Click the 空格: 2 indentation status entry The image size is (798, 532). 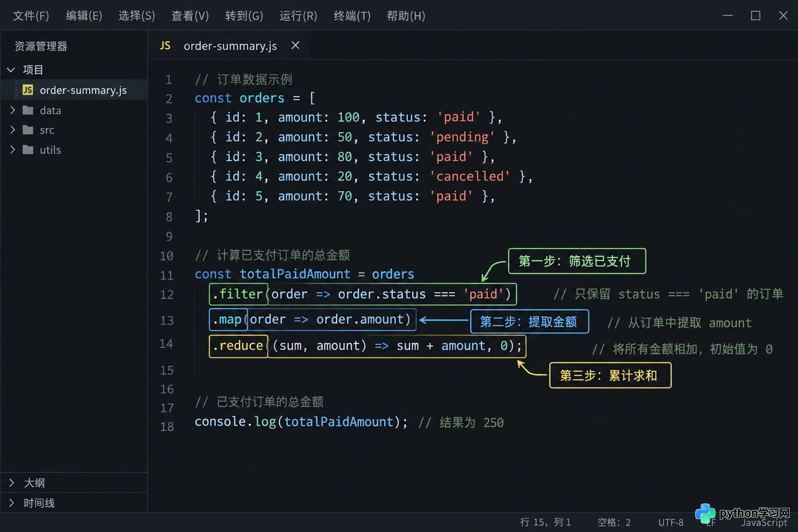click(x=614, y=522)
